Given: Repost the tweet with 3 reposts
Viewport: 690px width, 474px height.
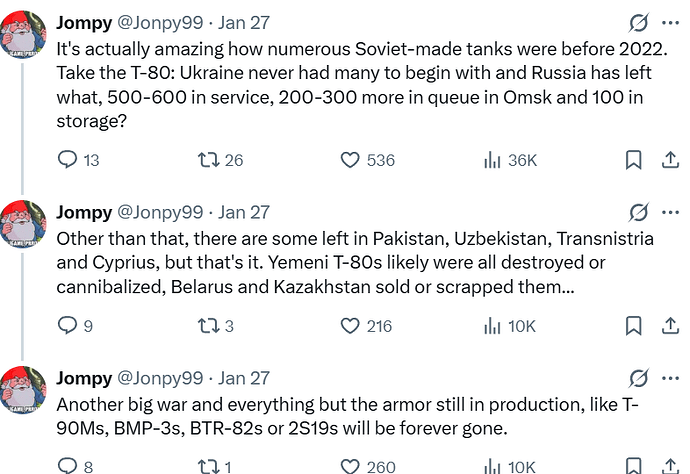Looking at the screenshot, I should click(209, 325).
